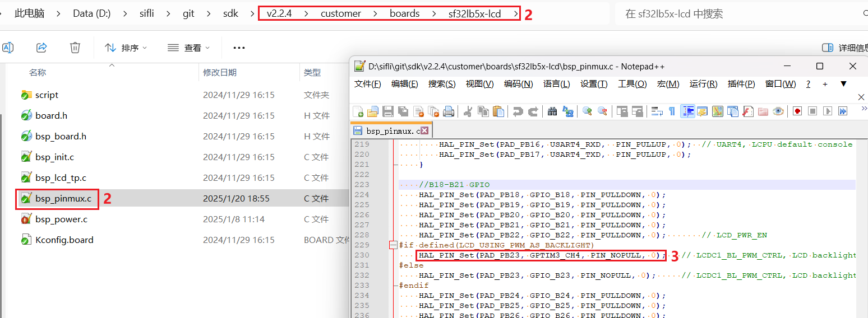Expand the chevron after 此电脑 in address bar
The image size is (868, 318).
pos(58,13)
